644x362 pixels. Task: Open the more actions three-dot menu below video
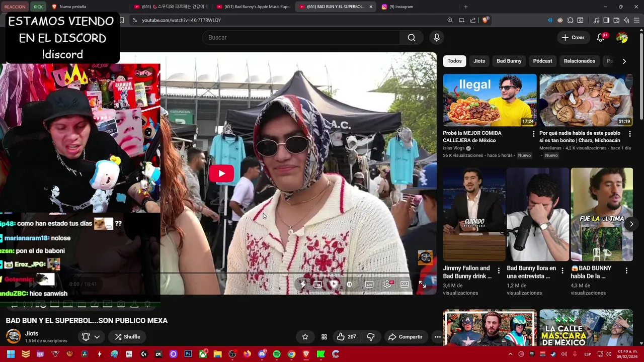pyautogui.click(x=438, y=337)
